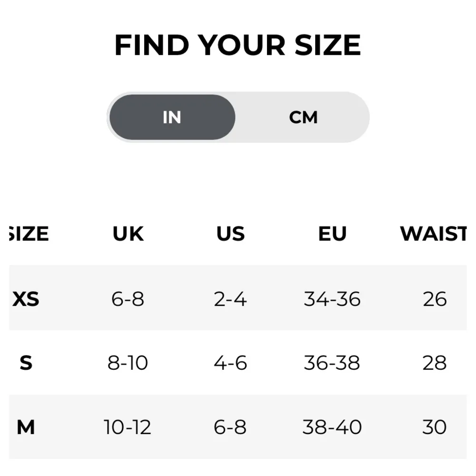This screenshot has width=476, height=476.
Task: Click the waist value 26
Action: click(x=435, y=299)
